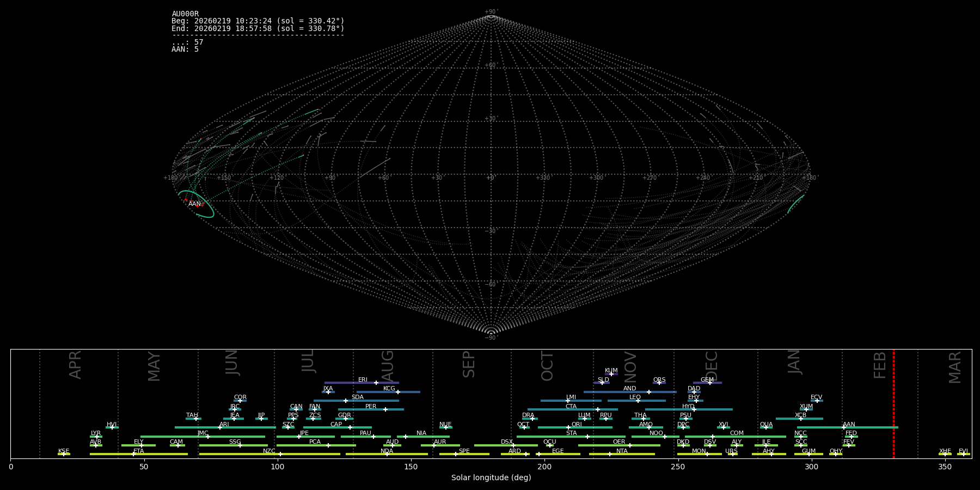
Task: Click the red dashed current solar longitude line
Action: coord(893,403)
